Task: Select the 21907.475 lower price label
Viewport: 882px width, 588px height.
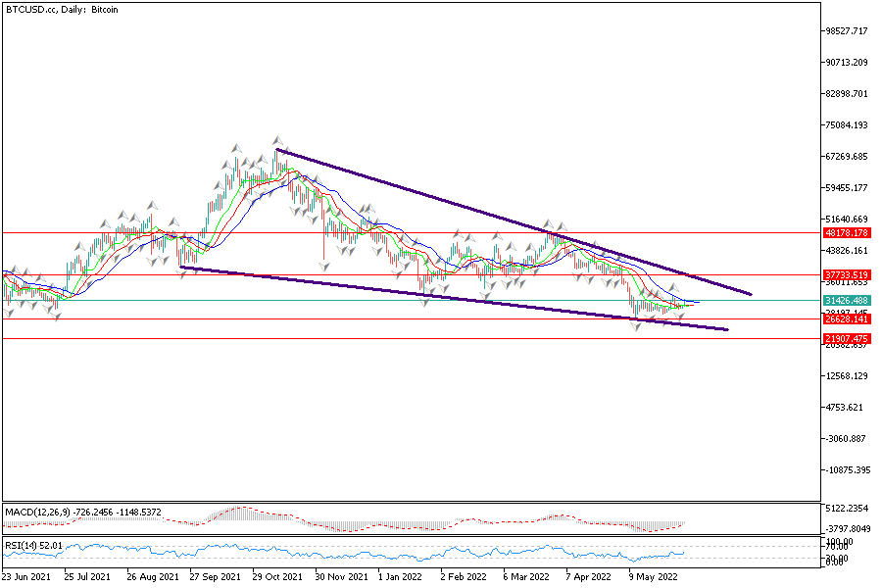Action: pyautogui.click(x=848, y=338)
